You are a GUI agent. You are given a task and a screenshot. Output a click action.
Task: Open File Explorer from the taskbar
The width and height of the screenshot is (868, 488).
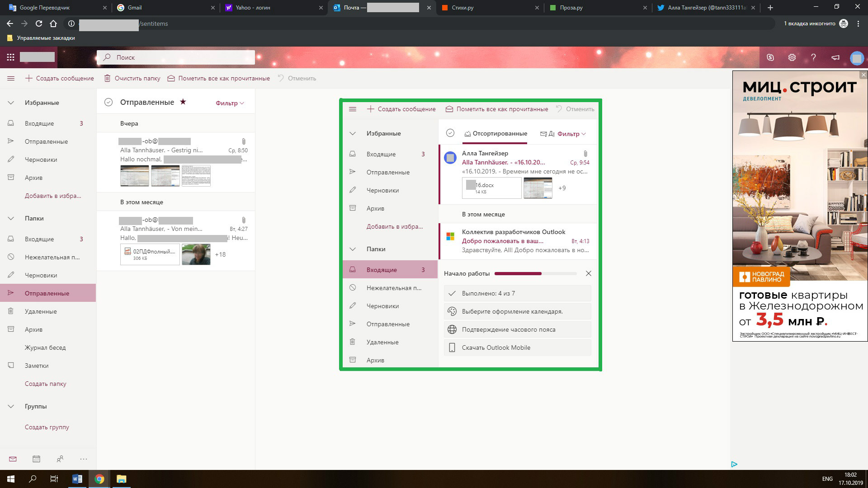coord(121,479)
